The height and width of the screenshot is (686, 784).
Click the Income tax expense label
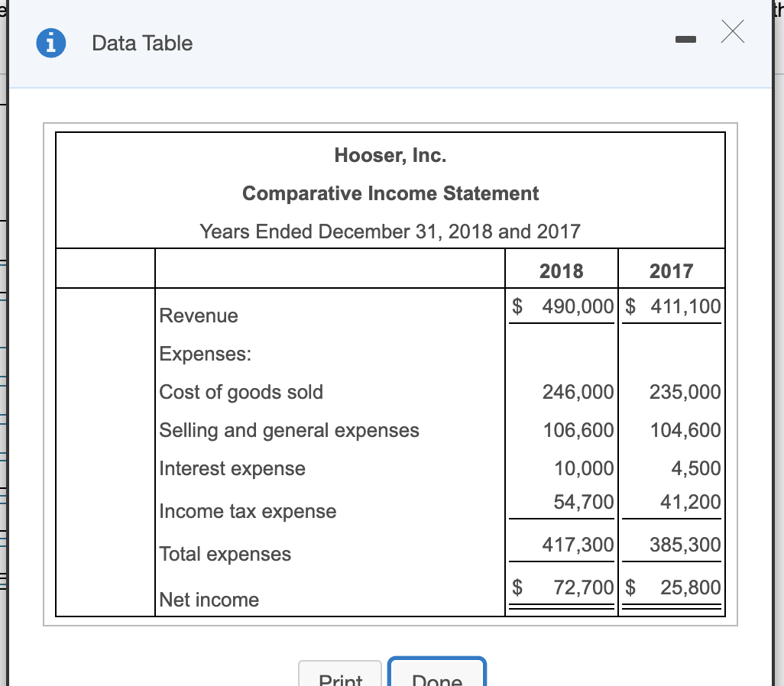coord(248,512)
